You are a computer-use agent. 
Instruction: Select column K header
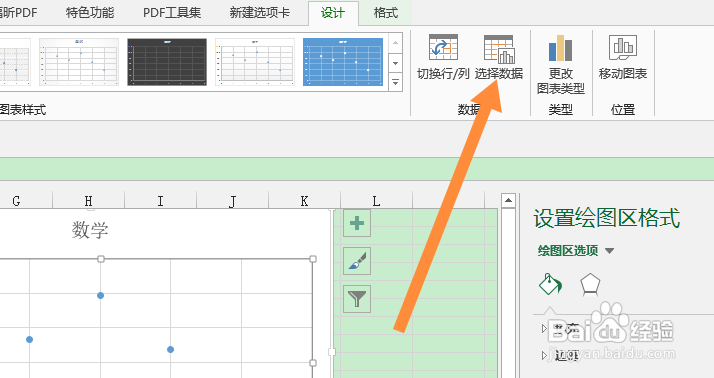(x=304, y=201)
